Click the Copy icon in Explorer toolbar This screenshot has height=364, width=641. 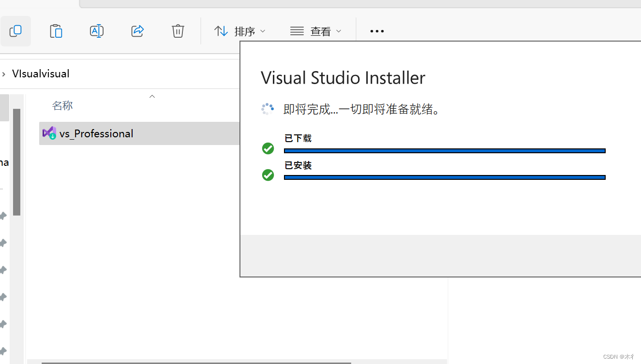pyautogui.click(x=15, y=31)
